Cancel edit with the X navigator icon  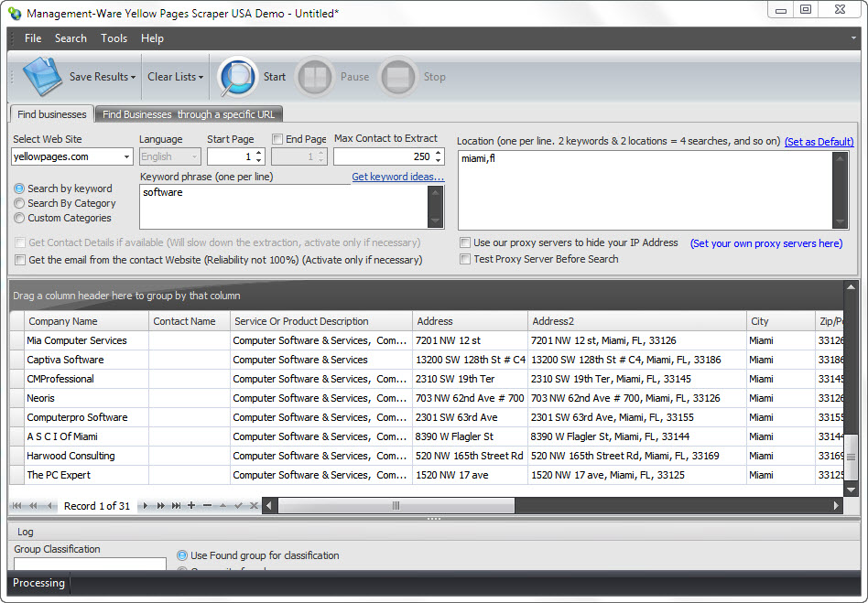point(254,505)
